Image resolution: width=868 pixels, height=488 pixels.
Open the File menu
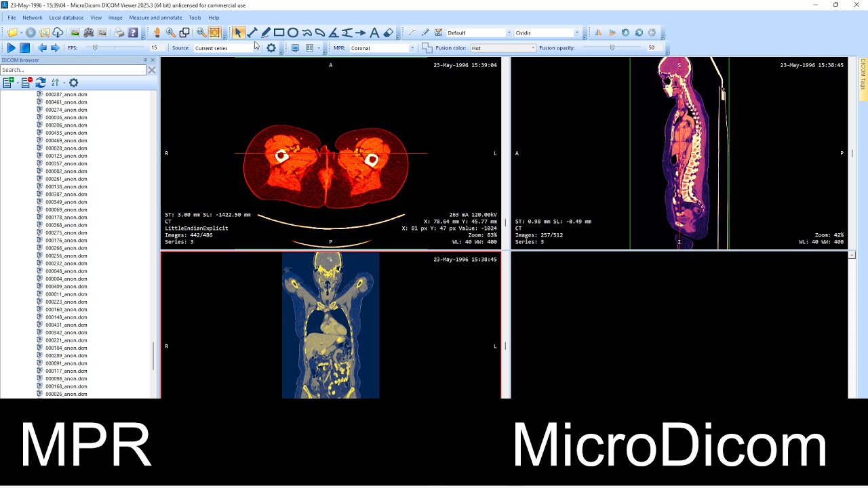(x=12, y=18)
